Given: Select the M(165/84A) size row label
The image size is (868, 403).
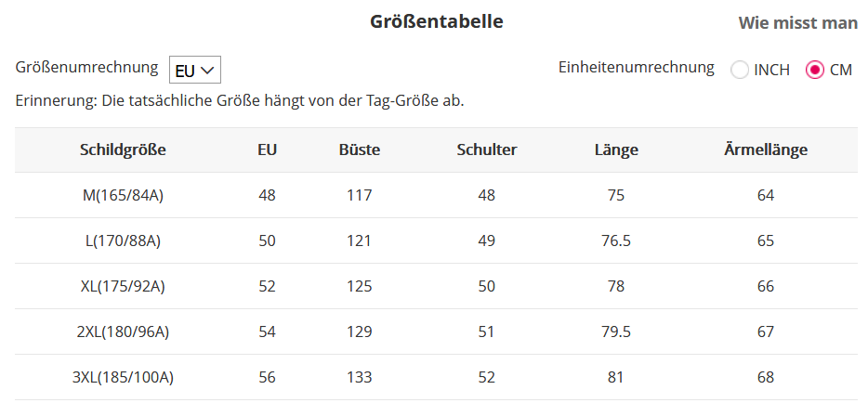Looking at the screenshot, I should (123, 195).
